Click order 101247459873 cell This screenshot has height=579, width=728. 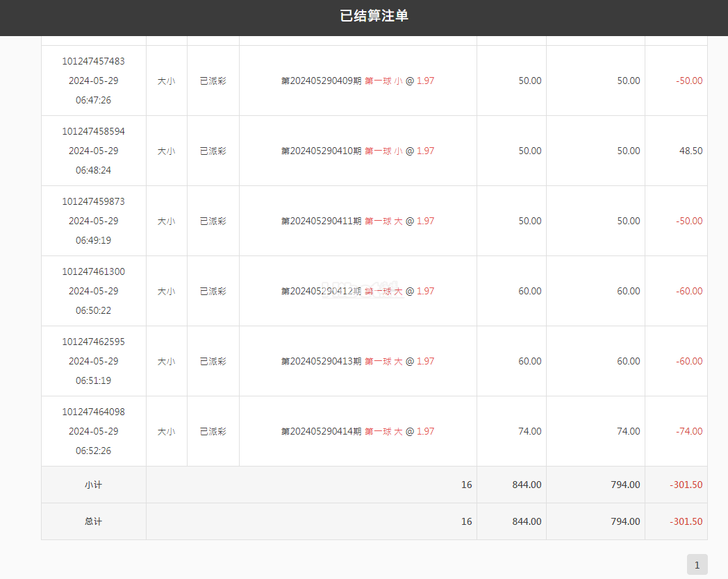94,221
